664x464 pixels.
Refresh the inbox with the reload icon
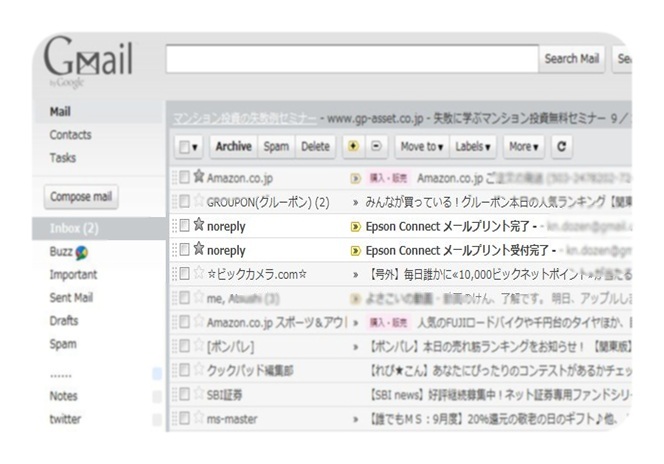coord(562,146)
